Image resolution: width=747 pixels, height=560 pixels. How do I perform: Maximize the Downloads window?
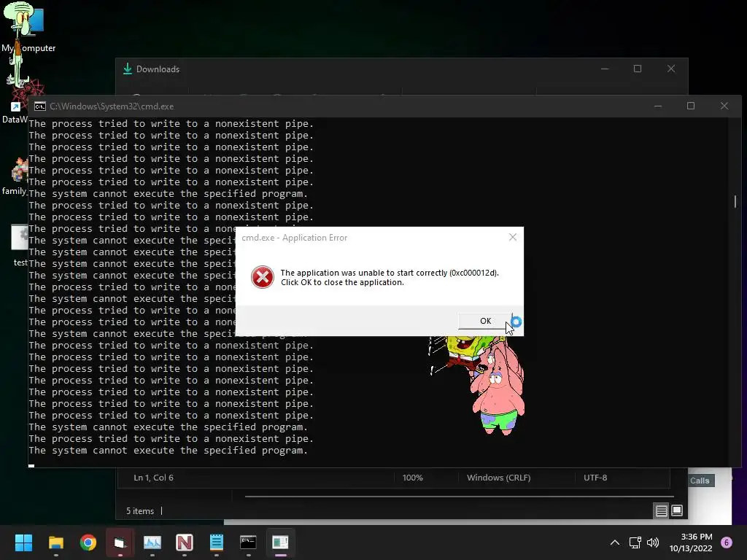[x=638, y=69]
